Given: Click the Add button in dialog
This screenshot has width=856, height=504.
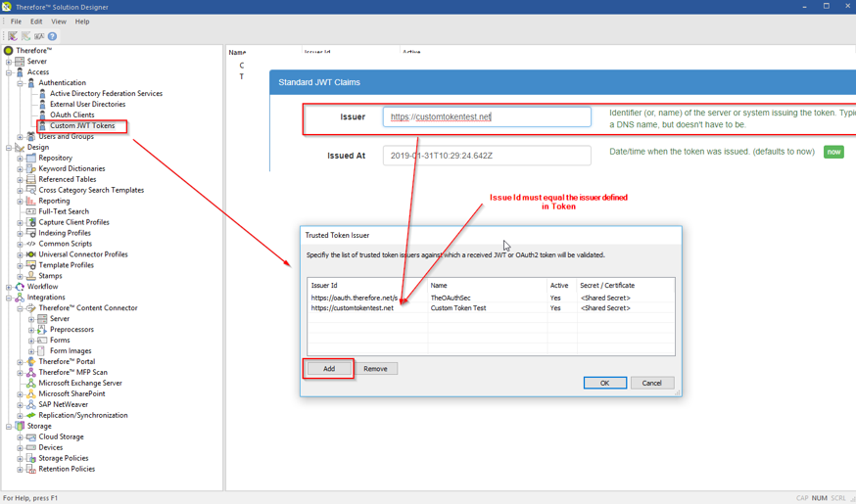Looking at the screenshot, I should click(x=329, y=369).
